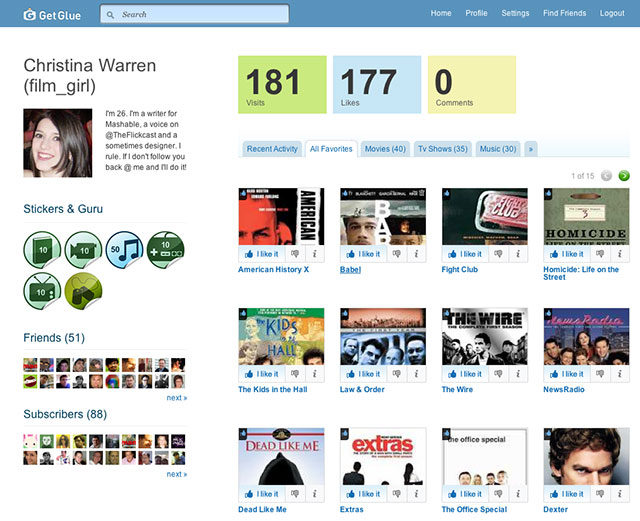
Task: Open the music note sticker
Action: pyautogui.click(x=124, y=250)
